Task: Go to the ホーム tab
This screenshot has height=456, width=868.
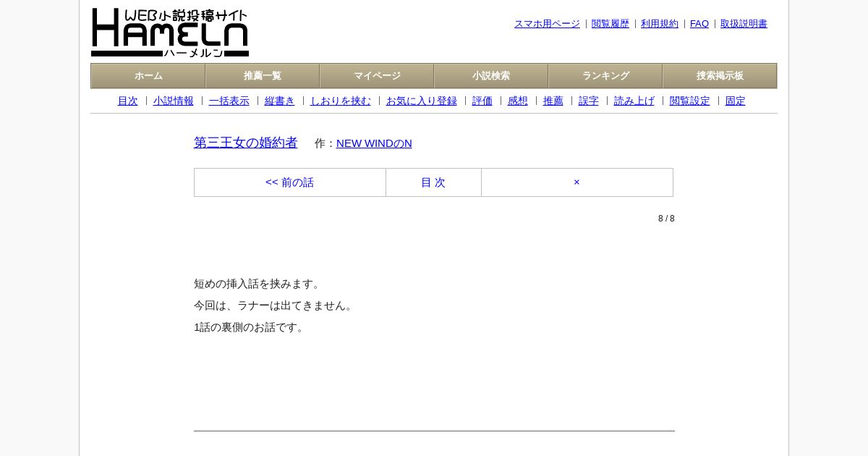Action: tap(148, 76)
